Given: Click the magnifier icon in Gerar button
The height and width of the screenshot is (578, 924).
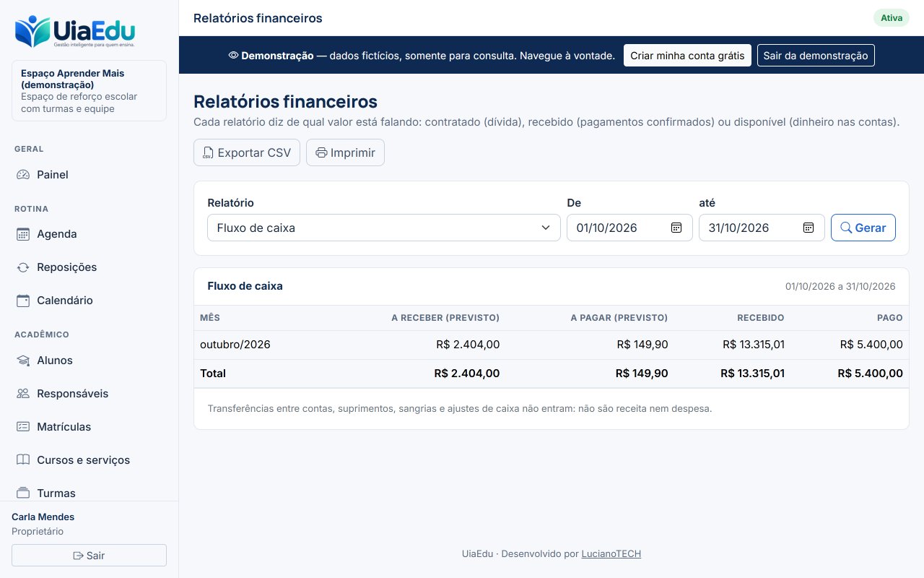Looking at the screenshot, I should pyautogui.click(x=846, y=228).
